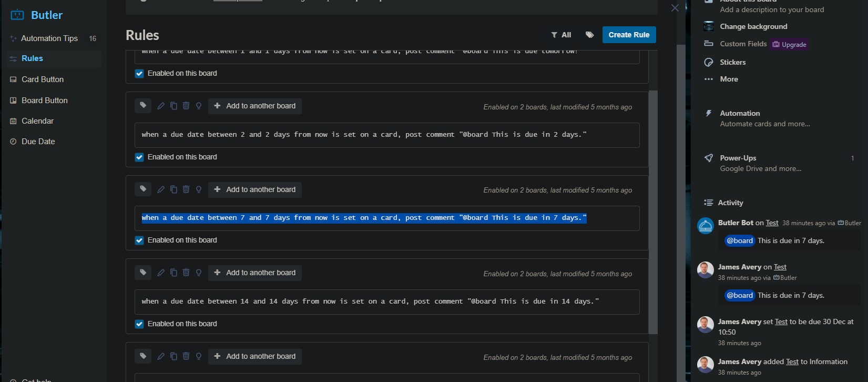
Task: Toggle Enabled on this board for the 2 days rule
Action: pos(139,157)
